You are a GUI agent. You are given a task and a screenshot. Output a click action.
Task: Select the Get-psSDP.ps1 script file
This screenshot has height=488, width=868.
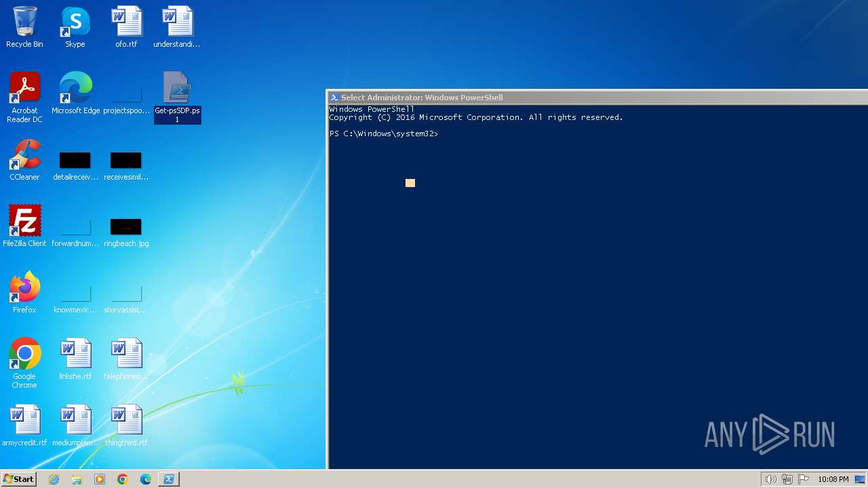[x=177, y=98]
